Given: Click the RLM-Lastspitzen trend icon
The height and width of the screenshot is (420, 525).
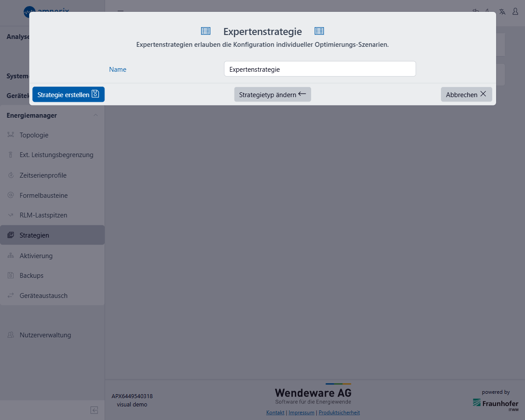Looking at the screenshot, I should 11,215.
